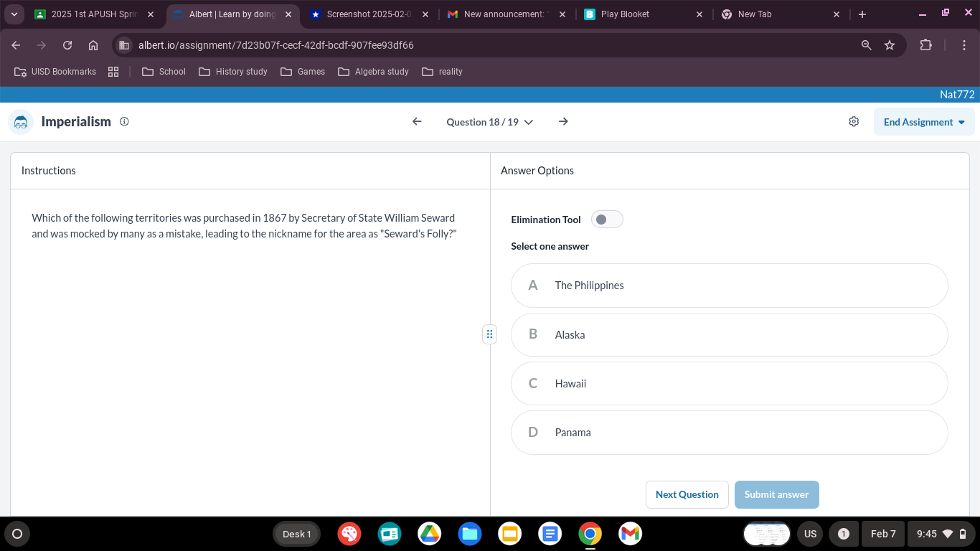
Task: Go to the previous question arrow
Action: (x=417, y=122)
